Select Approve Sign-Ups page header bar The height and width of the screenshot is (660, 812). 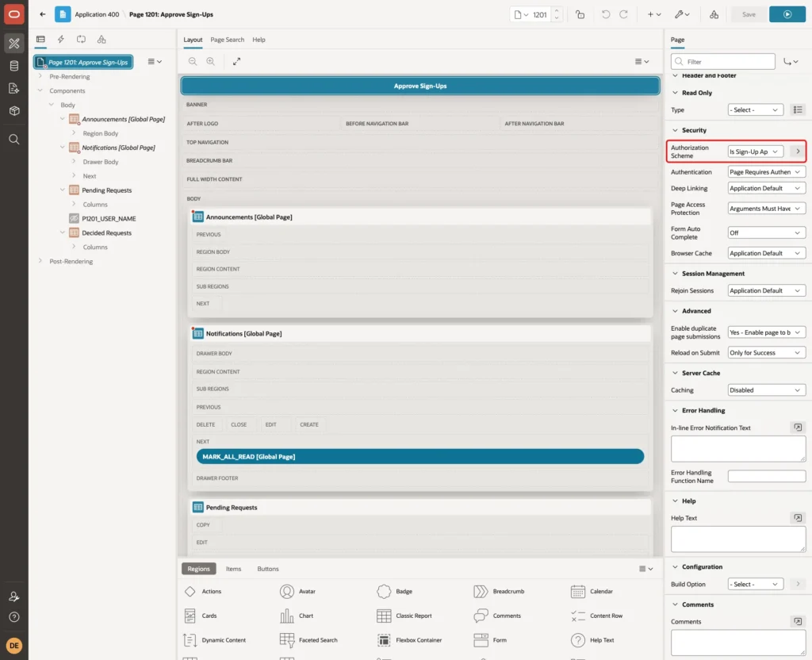point(420,86)
